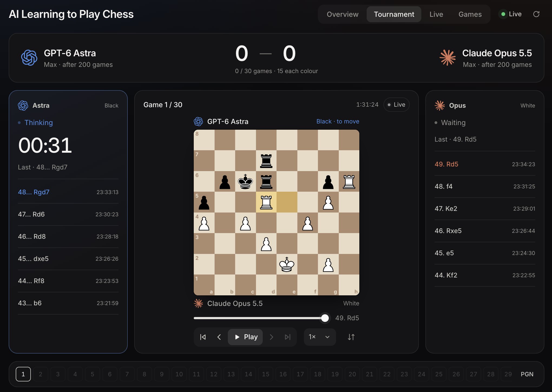Flip the board orientation icon
The width and height of the screenshot is (552, 392).
point(351,337)
